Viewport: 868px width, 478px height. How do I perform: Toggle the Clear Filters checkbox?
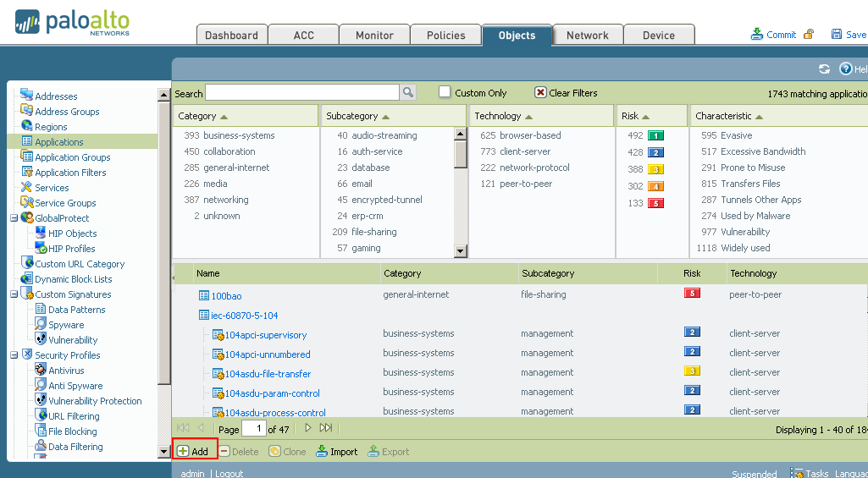click(540, 92)
